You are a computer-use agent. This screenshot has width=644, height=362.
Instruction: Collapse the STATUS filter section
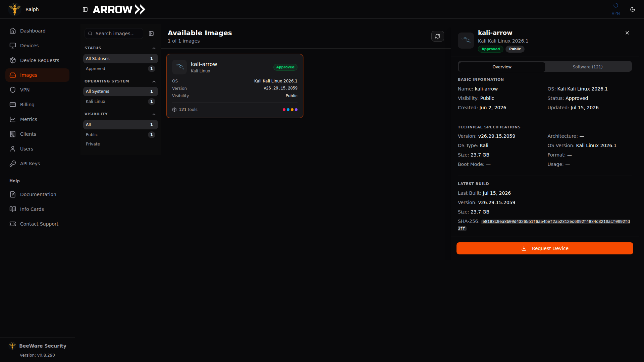coord(154,48)
